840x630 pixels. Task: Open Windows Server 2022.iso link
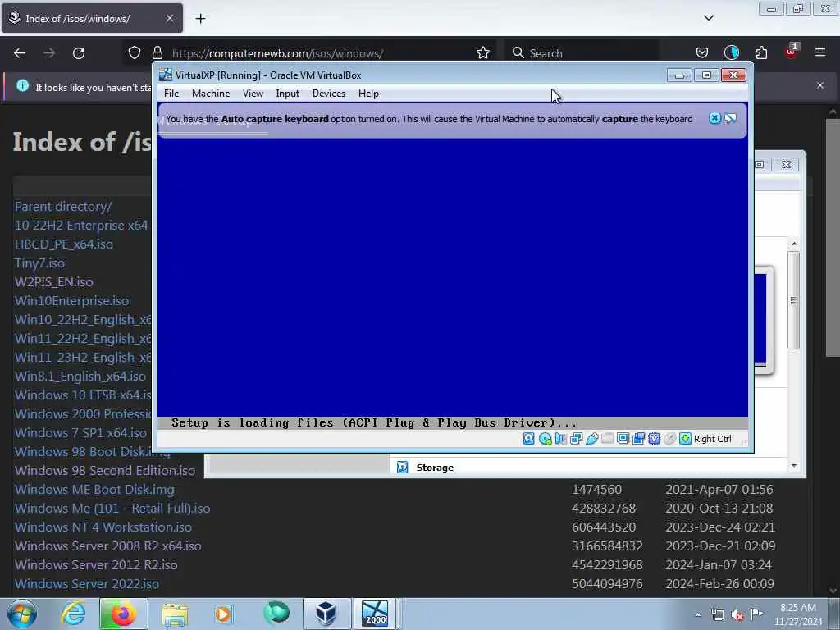[87, 584]
